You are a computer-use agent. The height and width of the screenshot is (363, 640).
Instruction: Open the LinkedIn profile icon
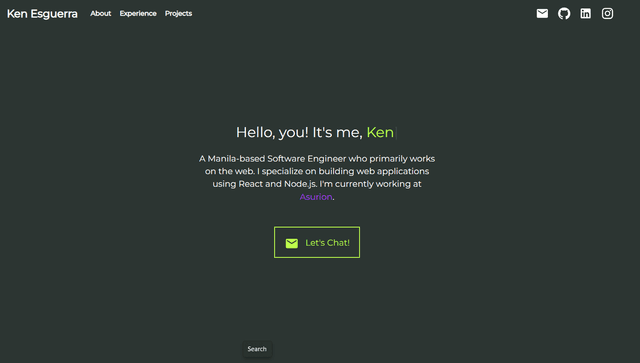586,13
